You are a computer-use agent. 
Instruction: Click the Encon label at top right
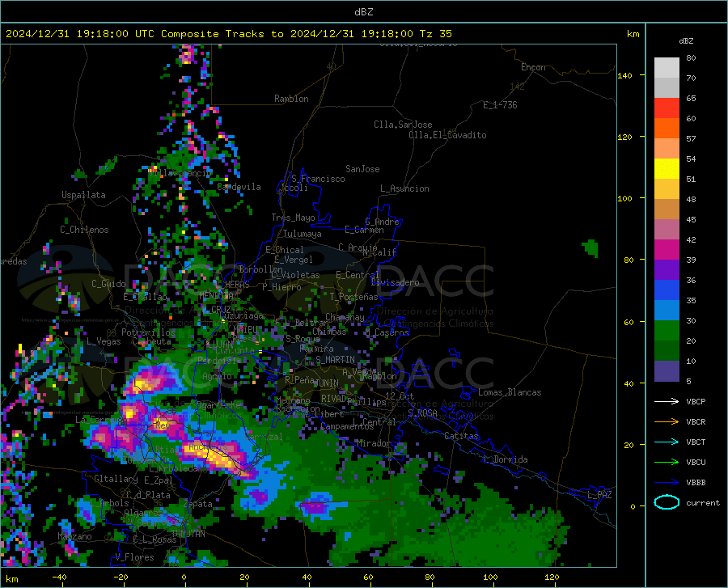[x=533, y=67]
